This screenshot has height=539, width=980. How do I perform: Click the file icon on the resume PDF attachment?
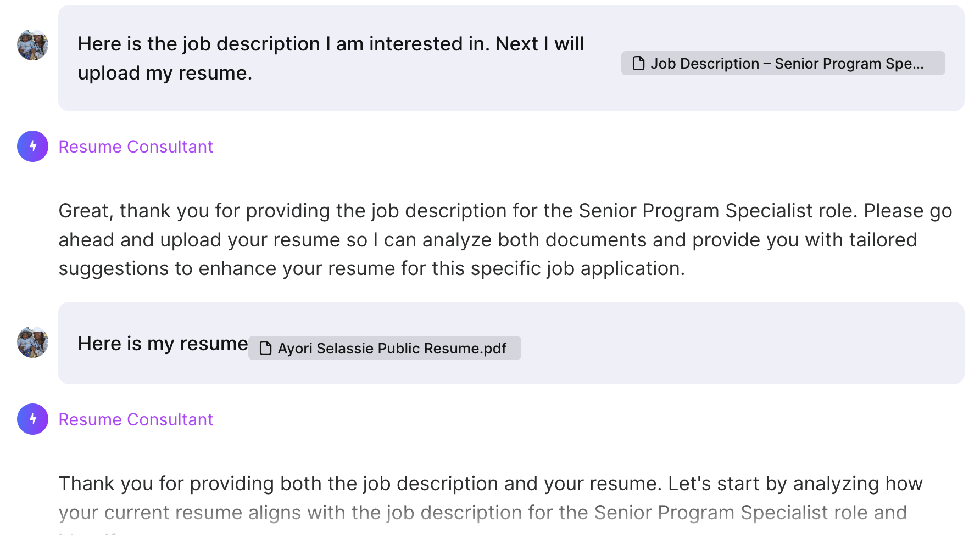tap(265, 349)
